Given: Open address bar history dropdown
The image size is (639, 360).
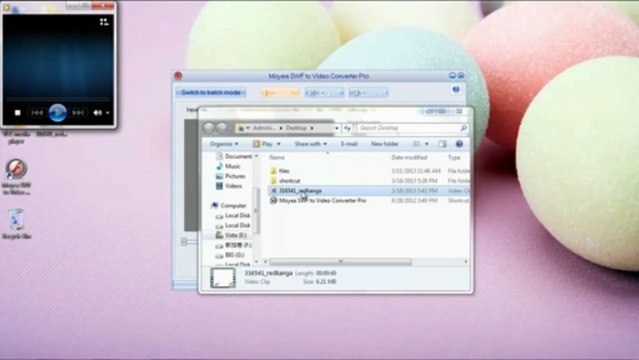Looking at the screenshot, I should tap(337, 128).
